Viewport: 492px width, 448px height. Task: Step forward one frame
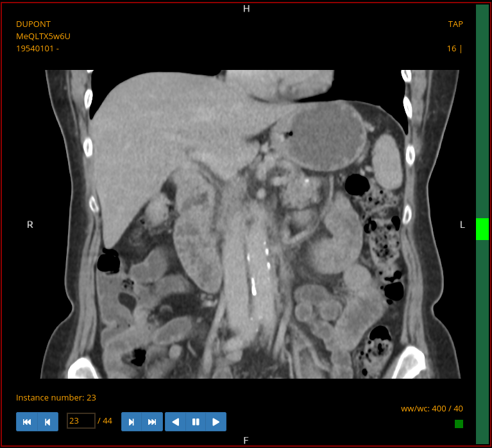point(131,422)
